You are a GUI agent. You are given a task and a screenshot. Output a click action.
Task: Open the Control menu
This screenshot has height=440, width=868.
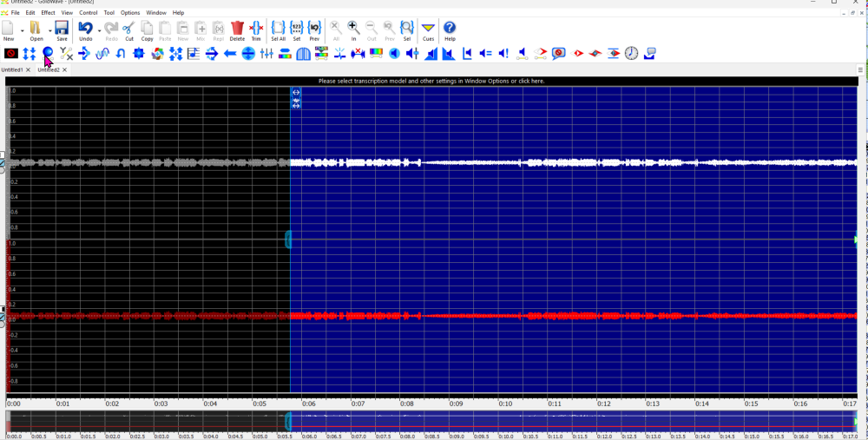(x=88, y=12)
